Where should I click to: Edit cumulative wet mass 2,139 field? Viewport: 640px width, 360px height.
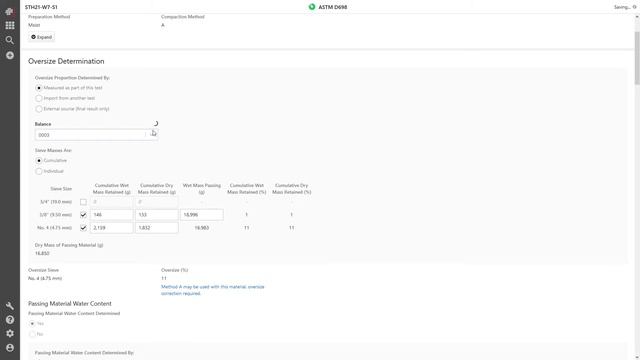[111, 228]
